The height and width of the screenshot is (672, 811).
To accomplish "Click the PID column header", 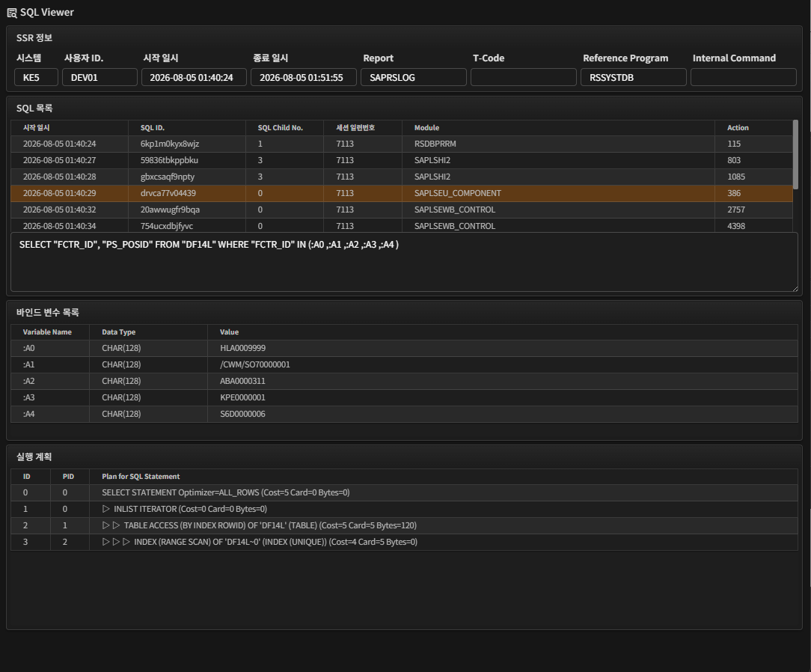I will coord(68,477).
